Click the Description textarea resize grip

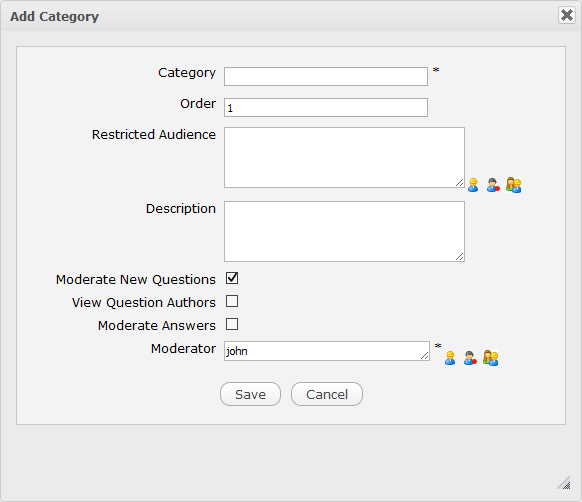pyautogui.click(x=460, y=257)
